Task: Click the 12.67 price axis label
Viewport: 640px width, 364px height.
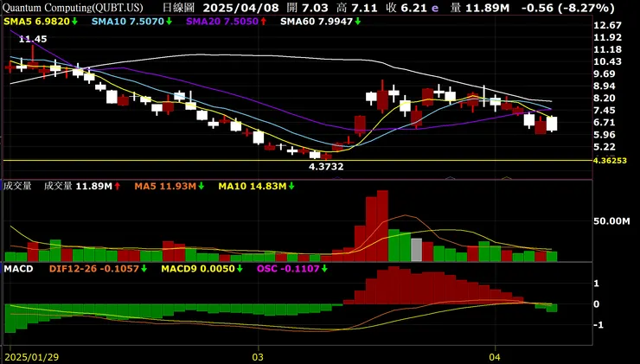Action: [608, 25]
